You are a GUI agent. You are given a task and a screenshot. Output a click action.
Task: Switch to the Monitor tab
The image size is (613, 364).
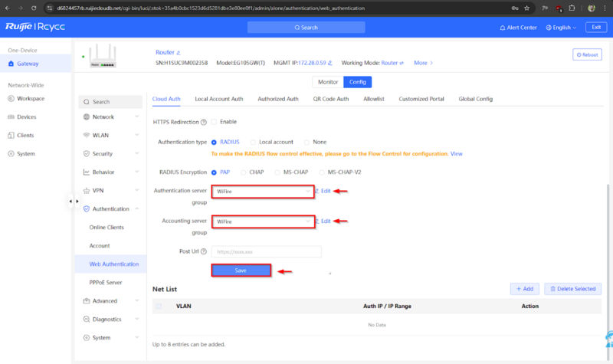point(327,82)
